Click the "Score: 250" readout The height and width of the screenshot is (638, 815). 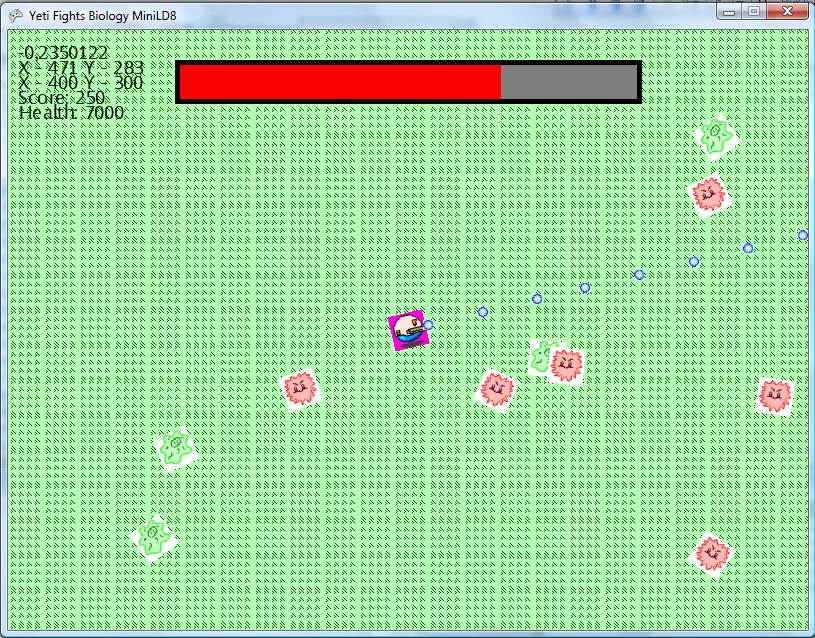click(62, 98)
